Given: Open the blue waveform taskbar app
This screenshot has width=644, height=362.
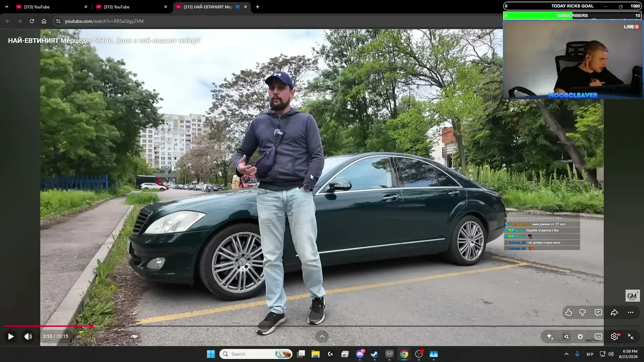Looking at the screenshot, I should point(434,354).
